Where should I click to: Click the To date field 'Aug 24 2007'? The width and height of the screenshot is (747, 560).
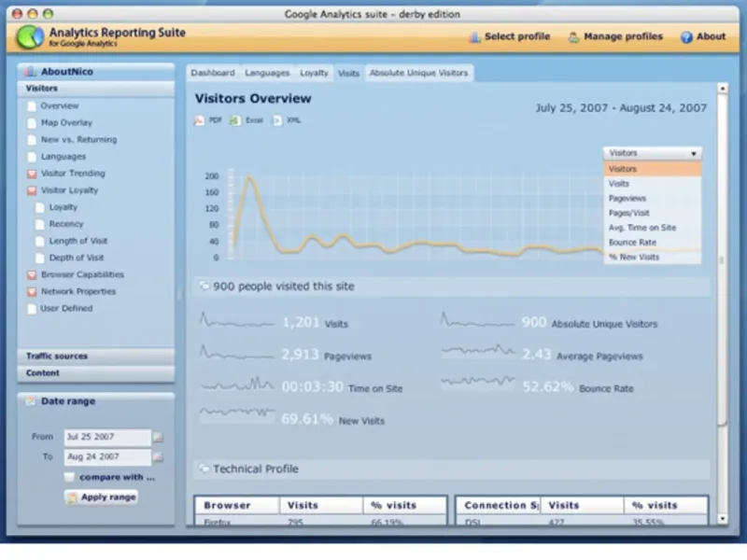(x=107, y=457)
